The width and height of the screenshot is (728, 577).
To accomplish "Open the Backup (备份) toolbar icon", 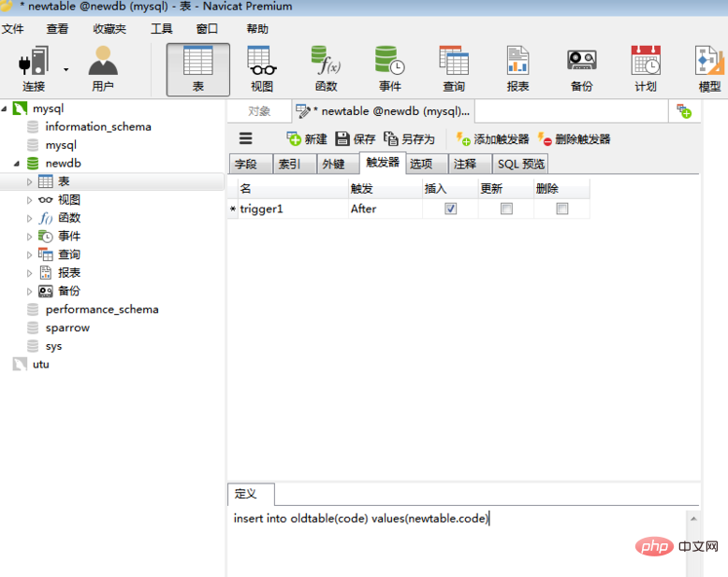I will (582, 69).
